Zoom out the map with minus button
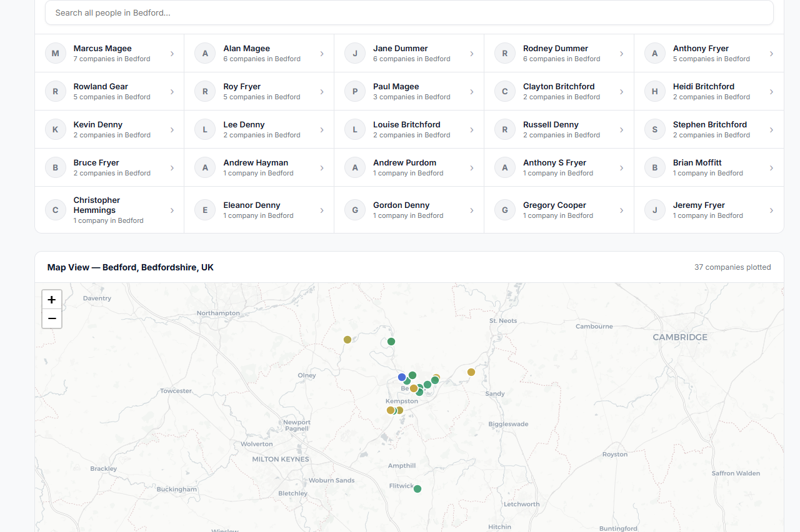The height and width of the screenshot is (532, 800). (52, 318)
